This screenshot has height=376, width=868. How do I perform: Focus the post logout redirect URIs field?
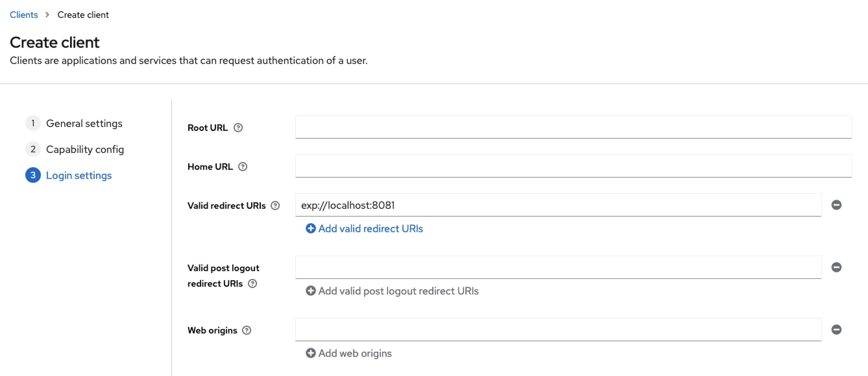[558, 268]
